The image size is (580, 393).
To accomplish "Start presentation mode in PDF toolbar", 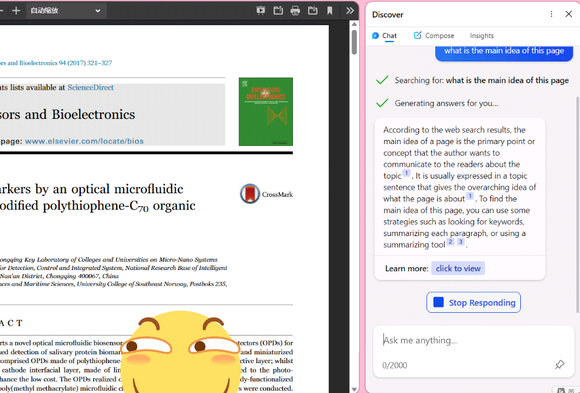I will point(261,11).
